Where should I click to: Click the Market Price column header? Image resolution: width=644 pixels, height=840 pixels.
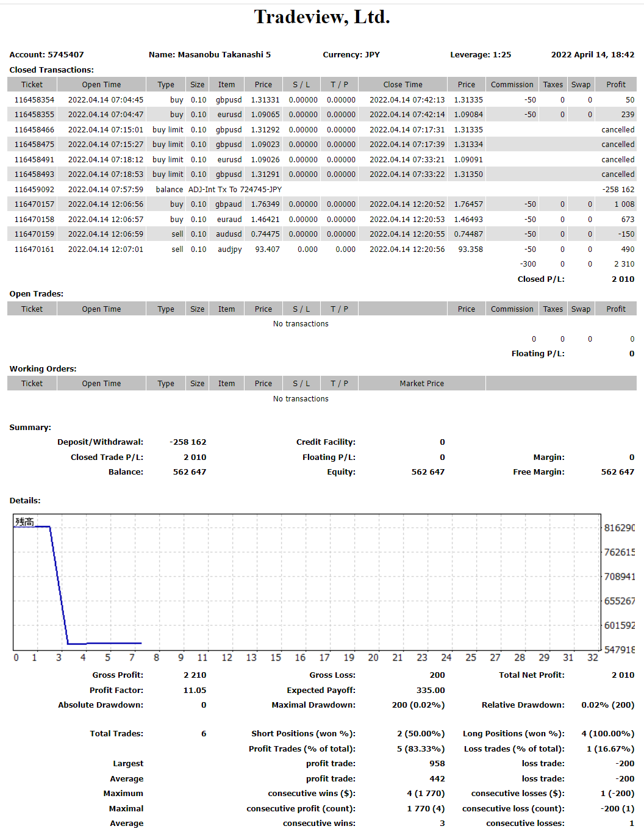coord(422,384)
